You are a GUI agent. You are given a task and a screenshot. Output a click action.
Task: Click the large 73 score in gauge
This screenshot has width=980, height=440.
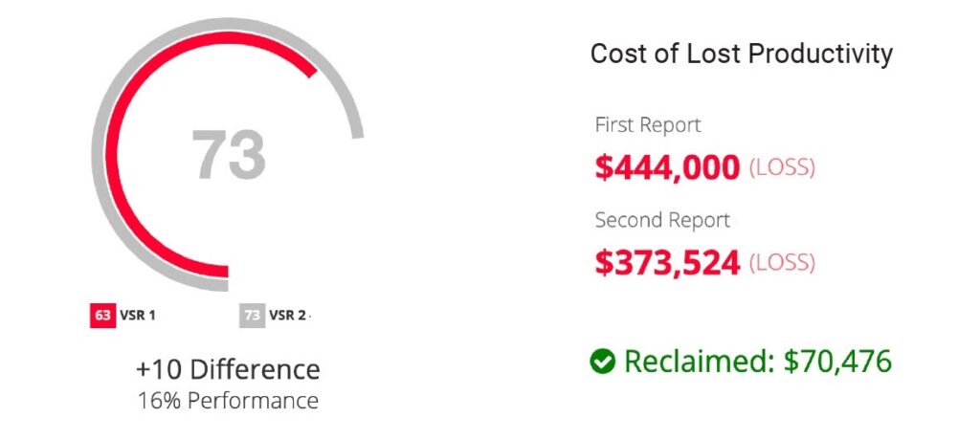point(229,154)
